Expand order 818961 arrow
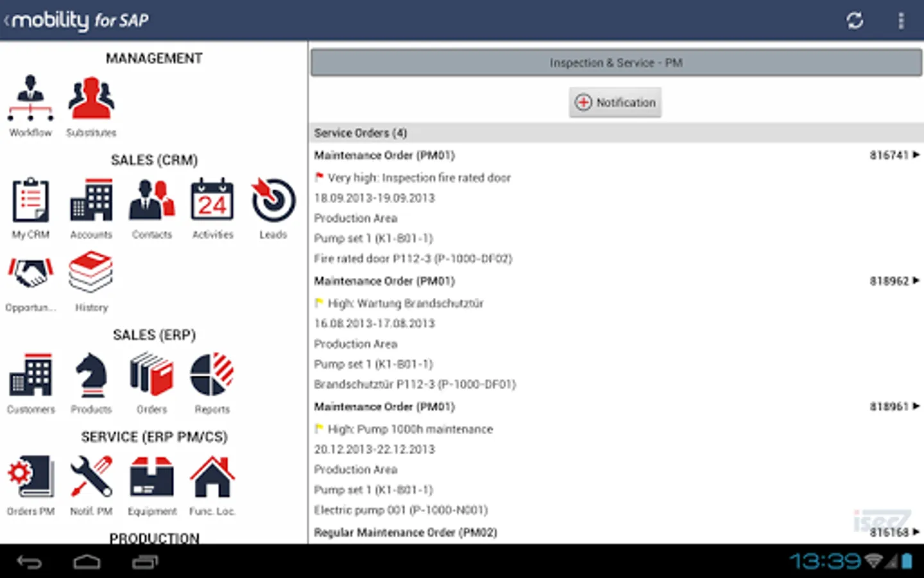Image resolution: width=924 pixels, height=578 pixels. (x=916, y=407)
